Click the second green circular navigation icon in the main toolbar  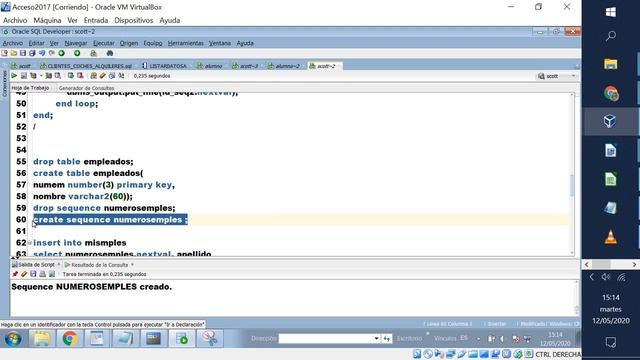77,53
